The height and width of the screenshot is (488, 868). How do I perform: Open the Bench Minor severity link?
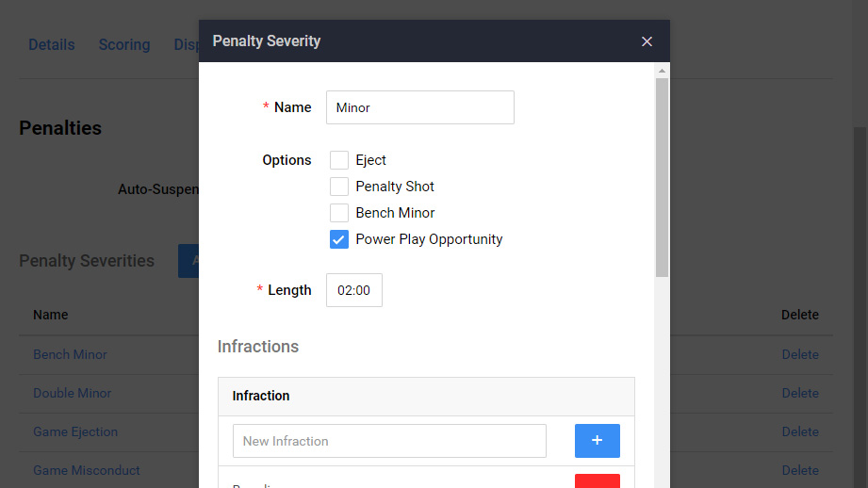(x=71, y=354)
